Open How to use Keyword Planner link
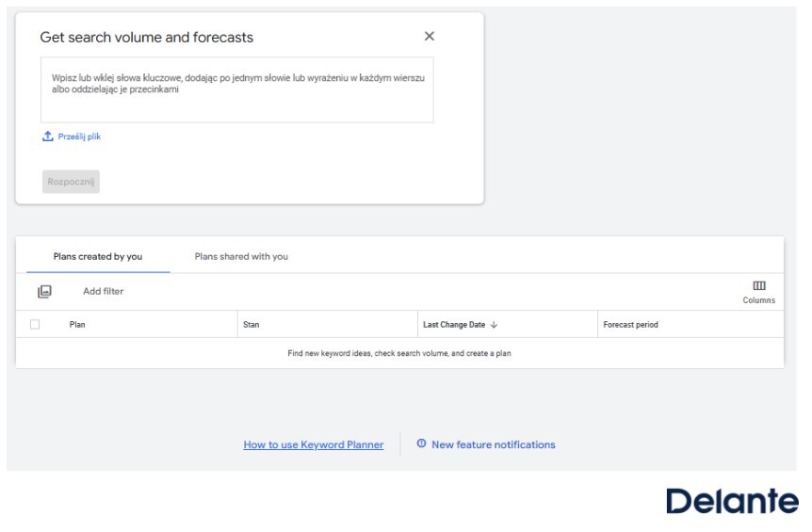812x532 pixels. [314, 444]
